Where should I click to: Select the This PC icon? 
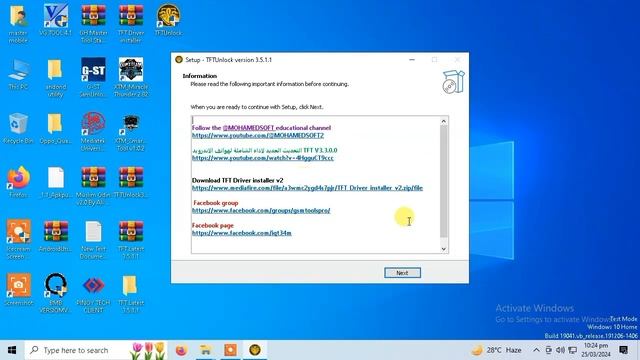click(x=18, y=74)
